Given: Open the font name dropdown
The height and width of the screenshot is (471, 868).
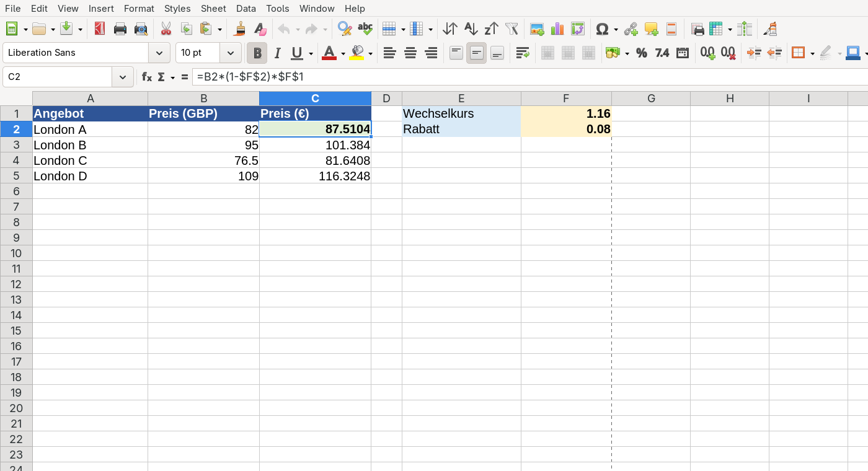Looking at the screenshot, I should click(159, 53).
